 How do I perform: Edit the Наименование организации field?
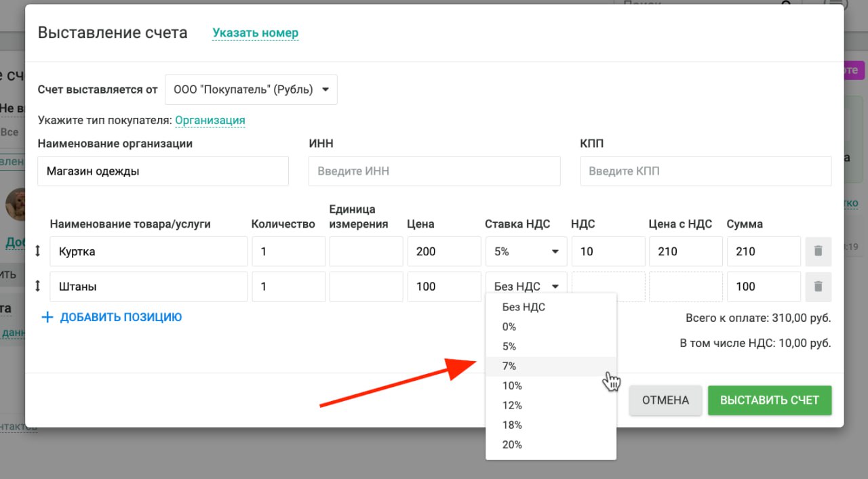163,171
